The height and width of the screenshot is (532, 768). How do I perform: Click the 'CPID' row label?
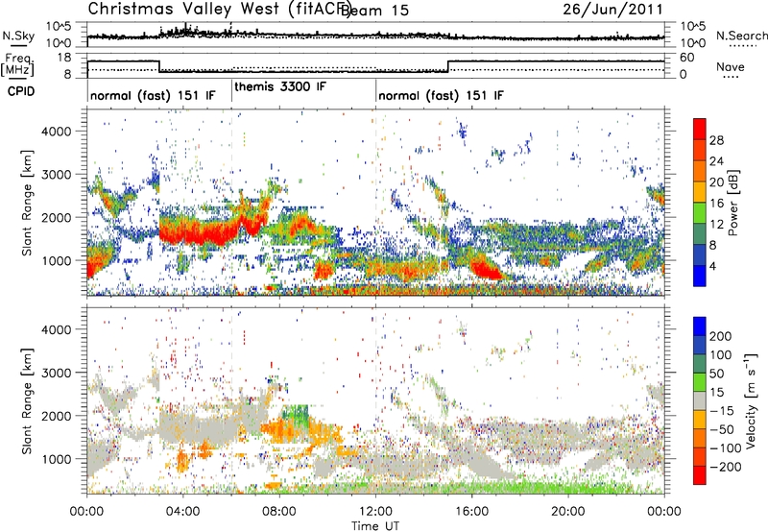click(21, 91)
